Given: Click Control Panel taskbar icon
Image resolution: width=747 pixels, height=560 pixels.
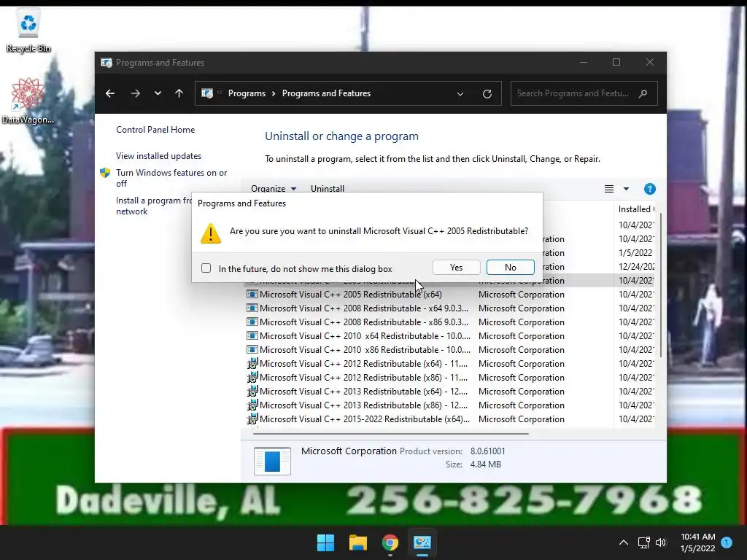Looking at the screenshot, I should pos(422,542).
